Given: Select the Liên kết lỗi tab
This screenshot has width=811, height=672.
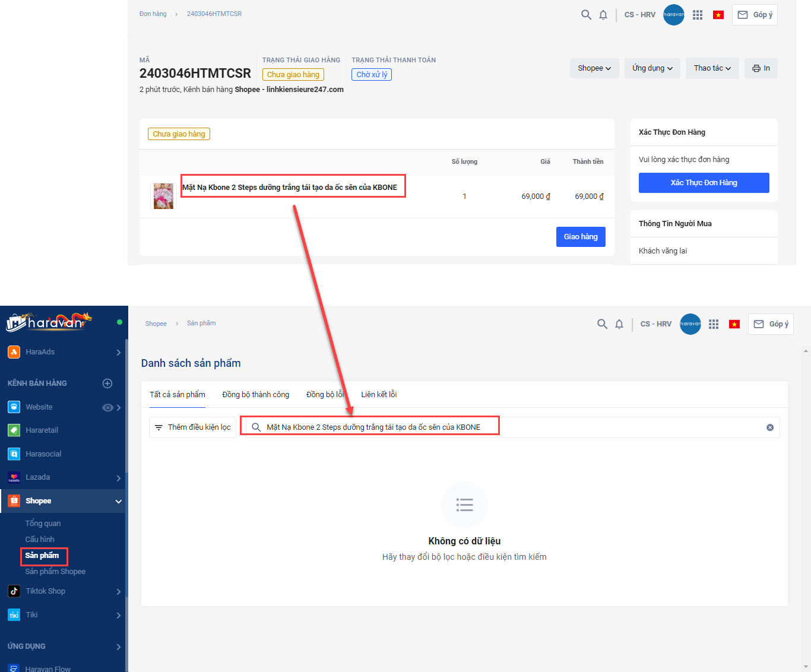Looking at the screenshot, I should point(379,395).
